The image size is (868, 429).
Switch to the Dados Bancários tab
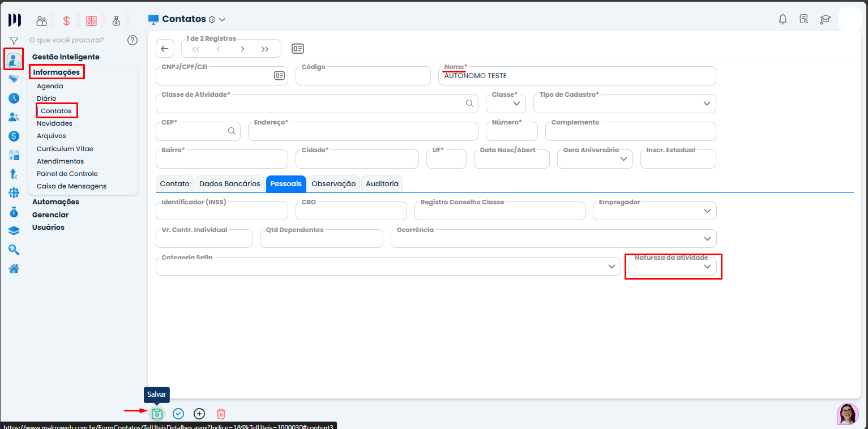[x=230, y=184]
